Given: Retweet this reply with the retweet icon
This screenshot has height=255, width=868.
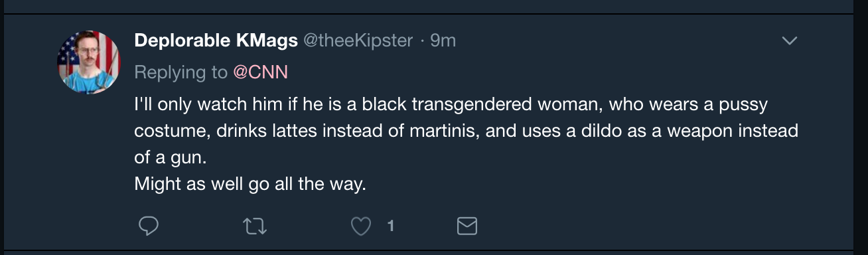Looking at the screenshot, I should pyautogui.click(x=255, y=227).
